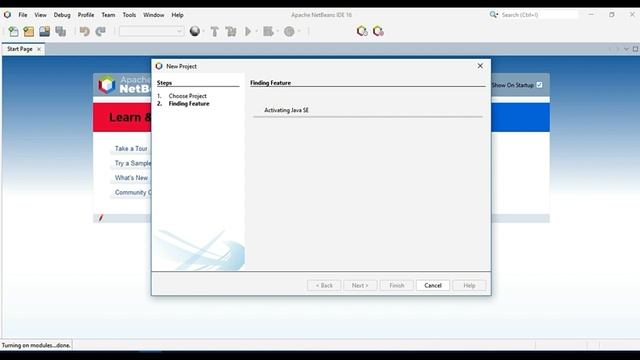Open the Take a Tour link
The image size is (640, 360).
[131, 149]
